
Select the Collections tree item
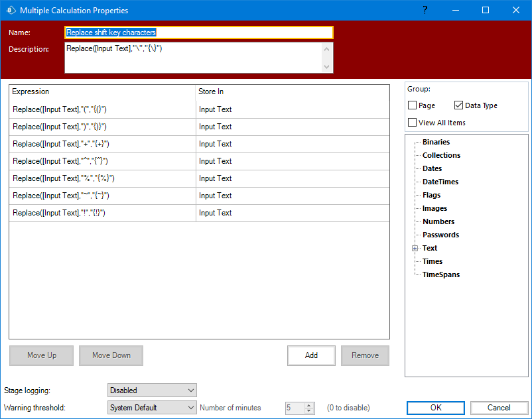coord(441,155)
